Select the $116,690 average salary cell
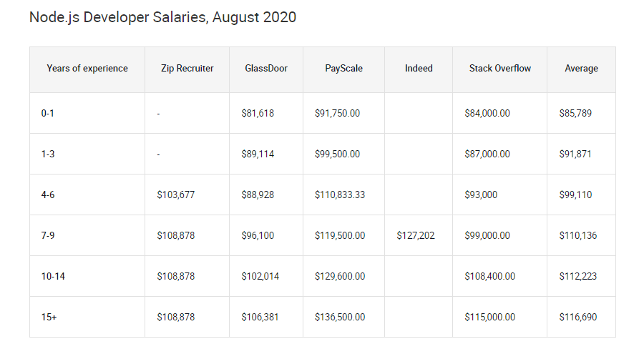This screenshot has width=644, height=349. 577,317
